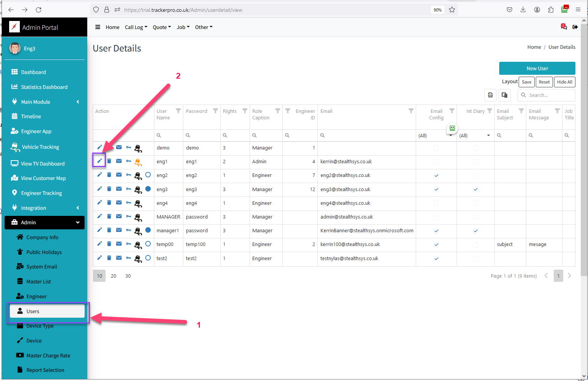Open the Other dropdown menu
Image resolution: width=588 pixels, height=381 pixels.
point(204,27)
